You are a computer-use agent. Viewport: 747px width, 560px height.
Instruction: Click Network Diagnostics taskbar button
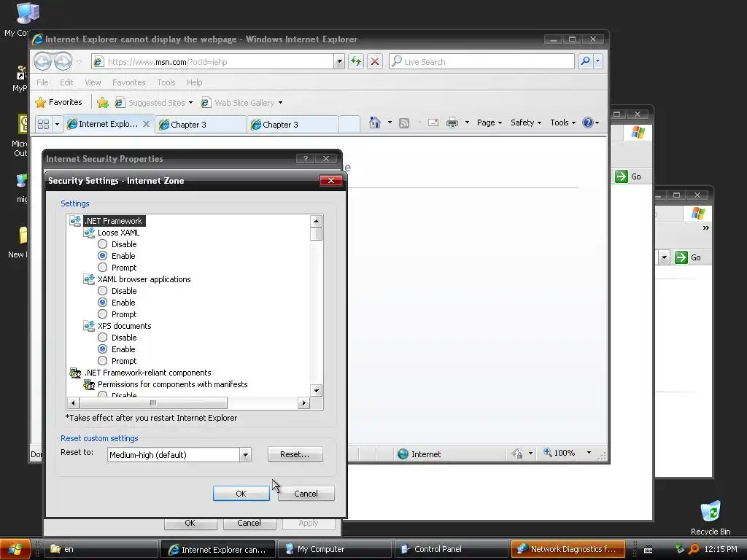pos(568,549)
